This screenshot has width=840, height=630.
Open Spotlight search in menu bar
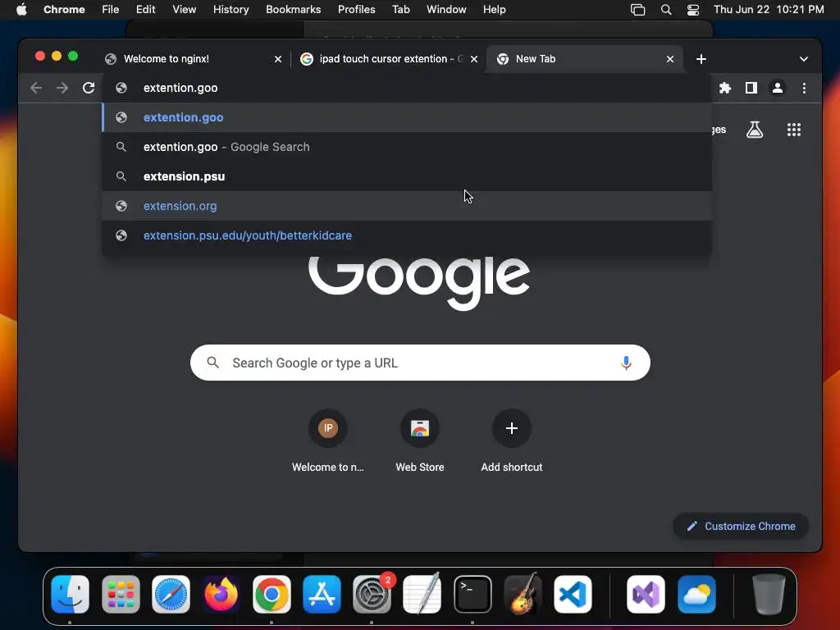pyautogui.click(x=666, y=10)
